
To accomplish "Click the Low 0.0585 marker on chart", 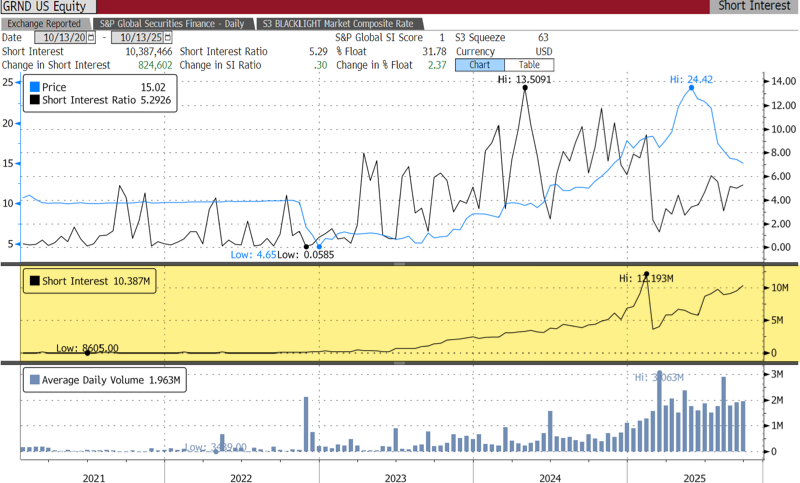I will click(306, 246).
